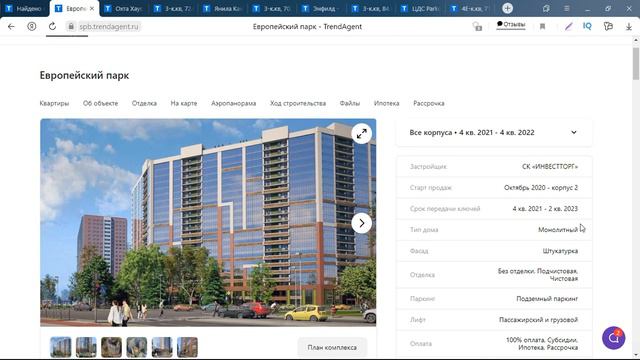Go back with the browser back arrow
This screenshot has height=360, width=640.
coord(11,27)
